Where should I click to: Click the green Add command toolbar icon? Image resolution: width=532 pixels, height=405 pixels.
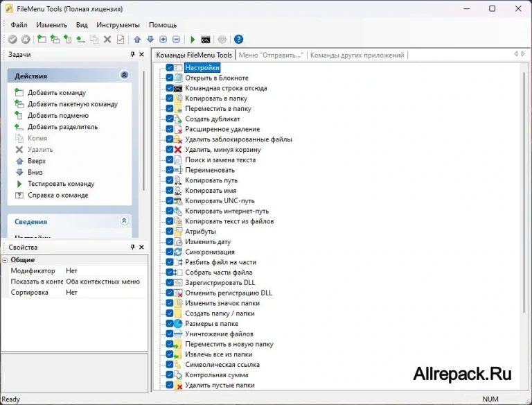click(x=42, y=40)
